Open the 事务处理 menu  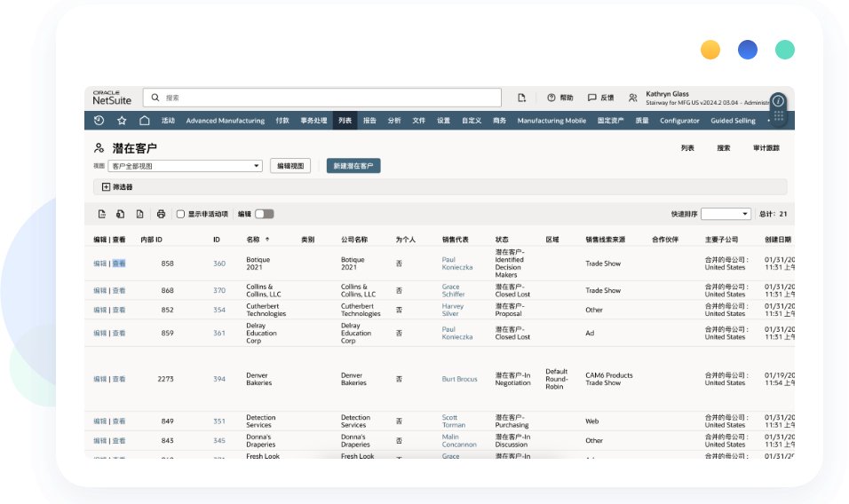tap(313, 121)
